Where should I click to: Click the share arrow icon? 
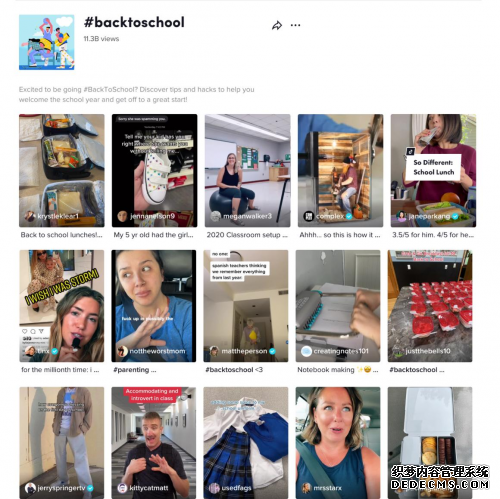[277, 25]
